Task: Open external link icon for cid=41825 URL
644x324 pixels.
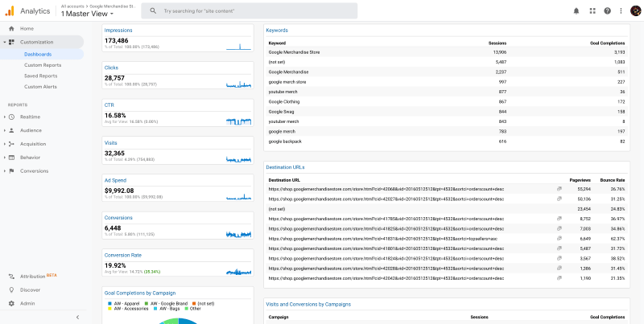Action: point(559,228)
